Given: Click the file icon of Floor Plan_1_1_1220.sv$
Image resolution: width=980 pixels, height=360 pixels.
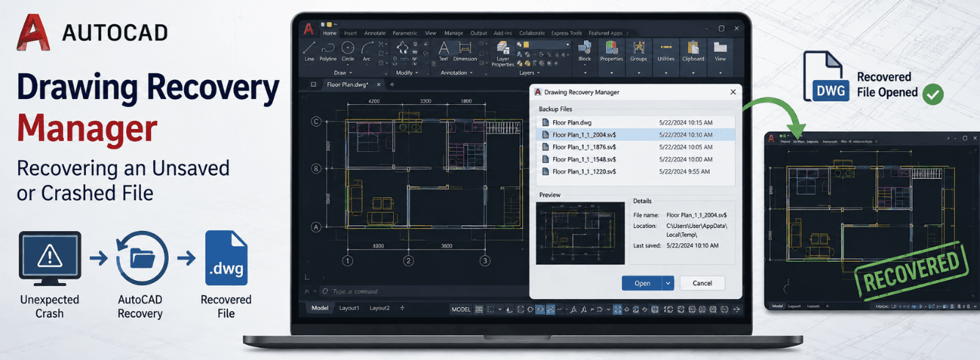Looking at the screenshot, I should pyautogui.click(x=545, y=171).
